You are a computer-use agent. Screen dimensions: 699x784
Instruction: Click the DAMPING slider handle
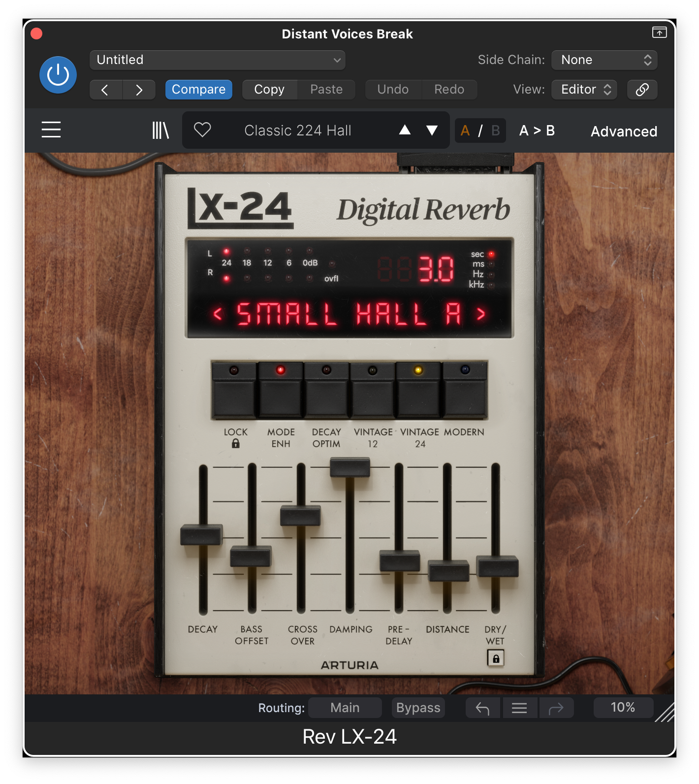pyautogui.click(x=349, y=467)
